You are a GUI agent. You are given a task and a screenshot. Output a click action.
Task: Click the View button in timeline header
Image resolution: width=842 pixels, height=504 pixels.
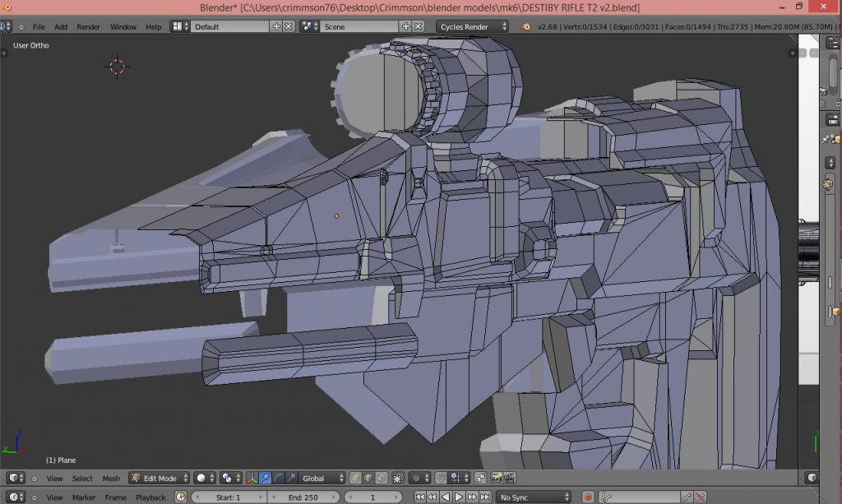[x=54, y=497]
